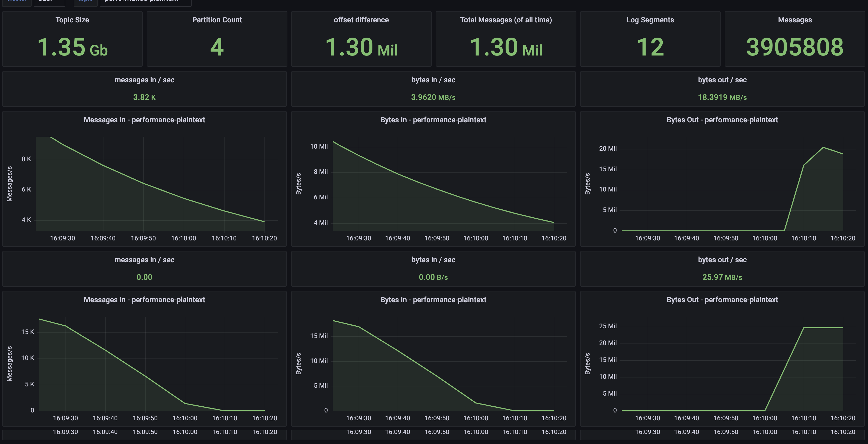Click the 10 K axis label
Viewport: 868px width, 444px height.
tap(28, 358)
